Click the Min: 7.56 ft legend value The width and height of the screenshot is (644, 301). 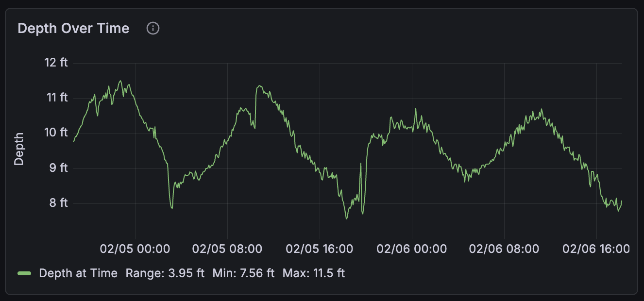243,273
